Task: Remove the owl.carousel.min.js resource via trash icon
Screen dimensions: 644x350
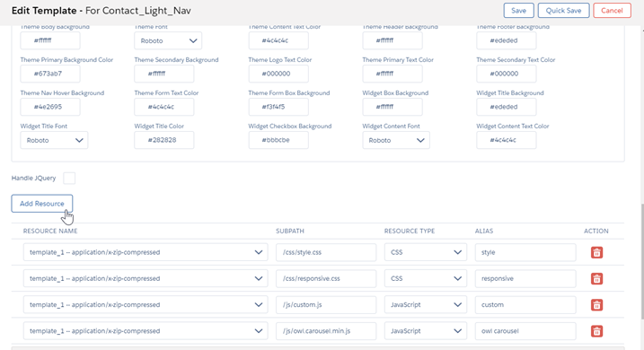Action: click(596, 331)
